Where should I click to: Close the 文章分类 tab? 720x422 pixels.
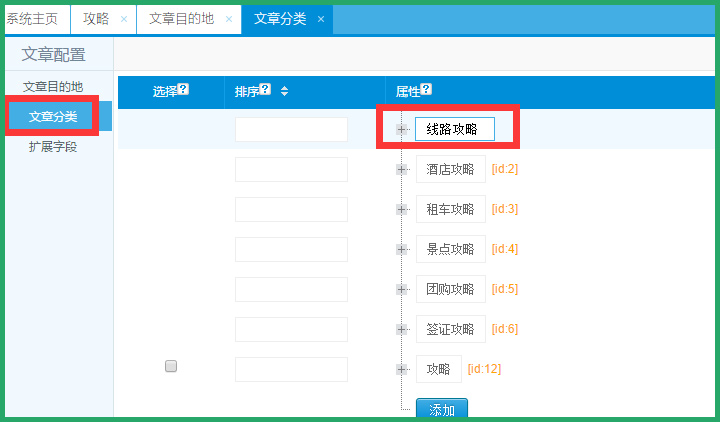tap(320, 19)
